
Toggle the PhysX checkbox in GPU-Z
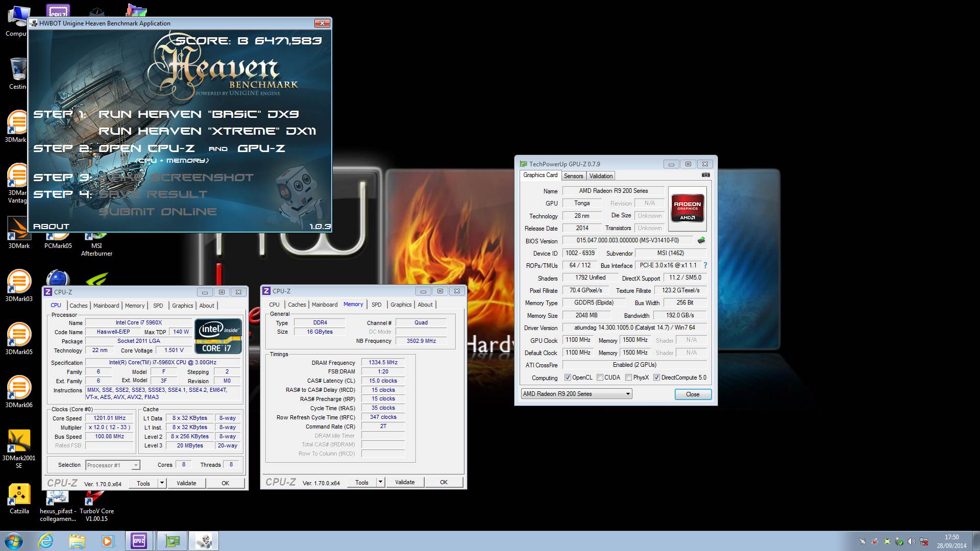[628, 378]
